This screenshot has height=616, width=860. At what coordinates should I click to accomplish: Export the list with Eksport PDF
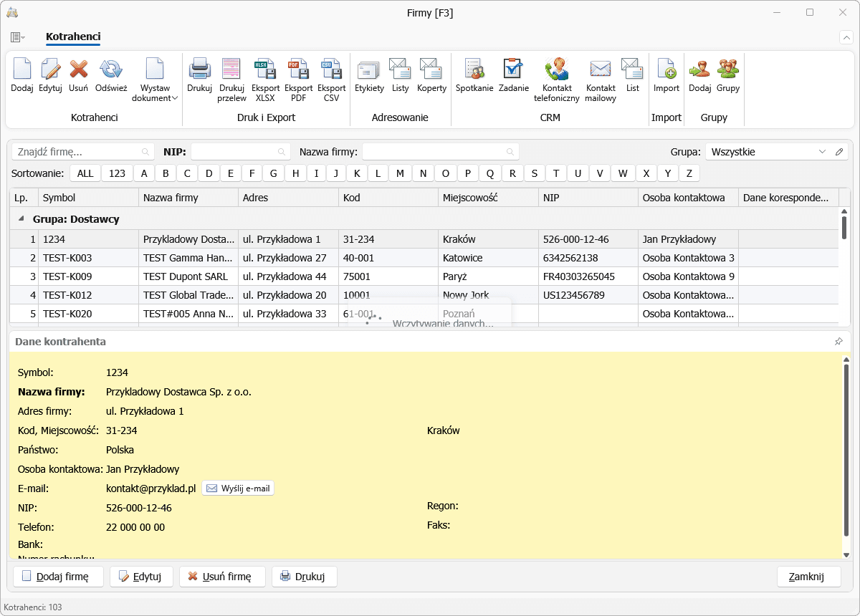click(x=298, y=80)
